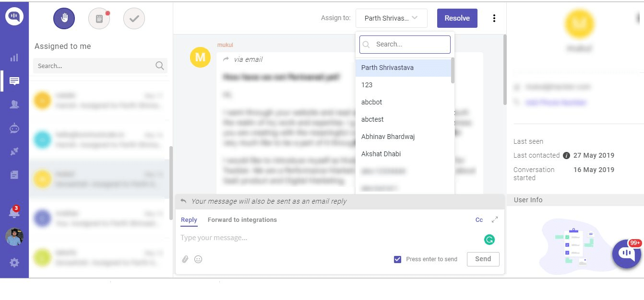Show the Assigned to me hand filter
Viewport: 644px width, 300px height.
[64, 19]
